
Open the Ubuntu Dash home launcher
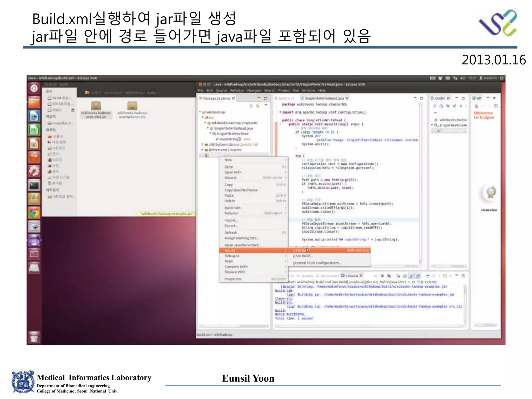(x=34, y=89)
